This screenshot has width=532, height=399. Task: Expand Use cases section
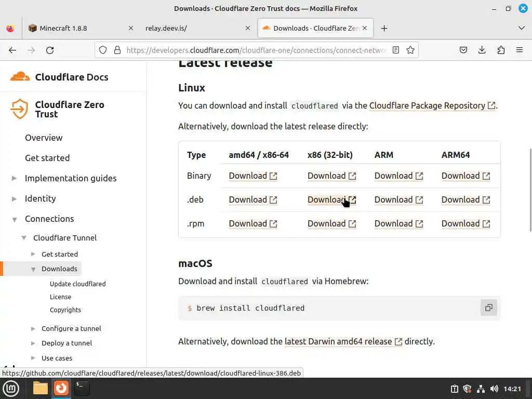coord(33,358)
